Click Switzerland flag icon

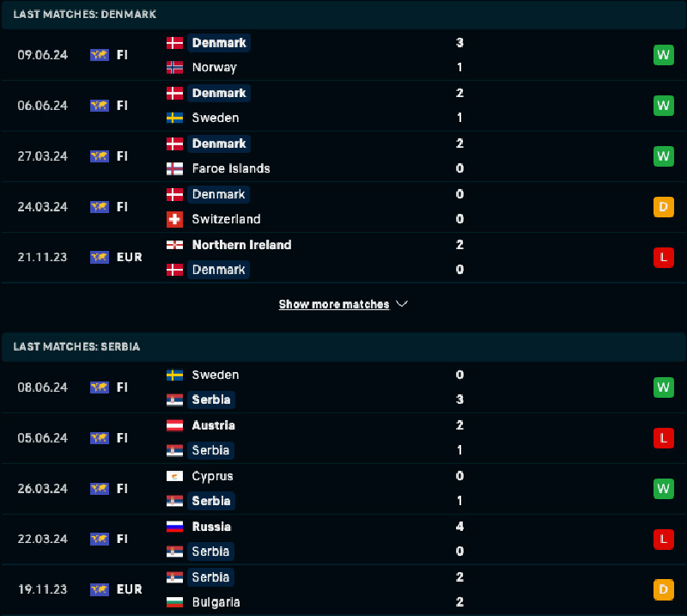tap(174, 219)
